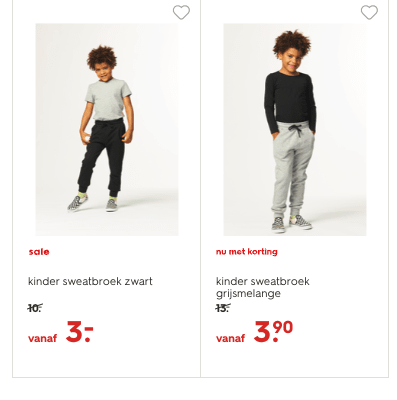Click the crossed-out 15 original price
The width and height of the screenshot is (397, 400).
coord(223,308)
